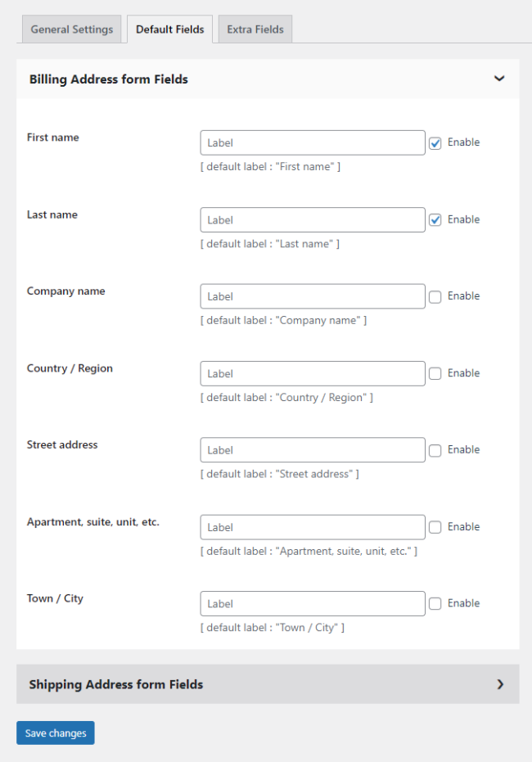Expand the Shipping Address form Fields section
Screen dimensions: 532x762
click(499, 684)
